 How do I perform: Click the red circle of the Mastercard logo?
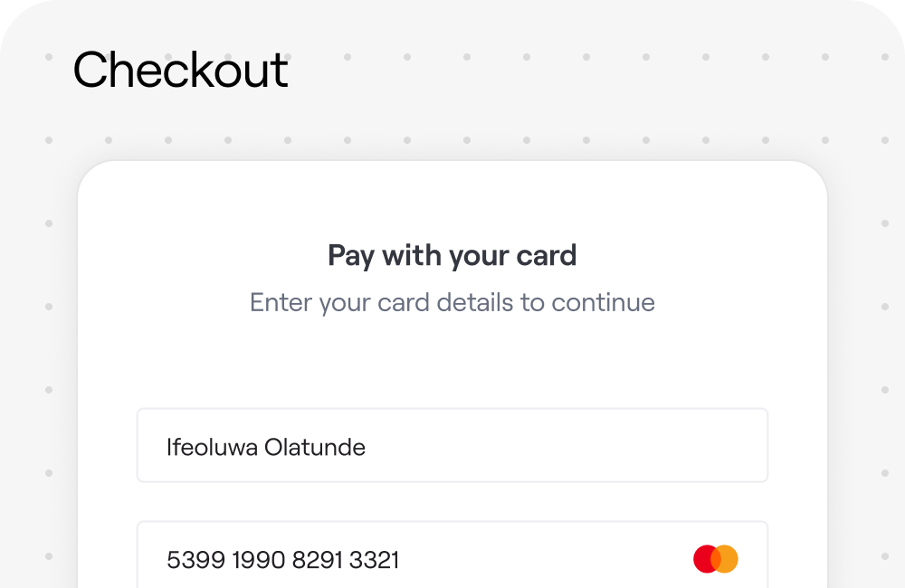[x=703, y=558]
